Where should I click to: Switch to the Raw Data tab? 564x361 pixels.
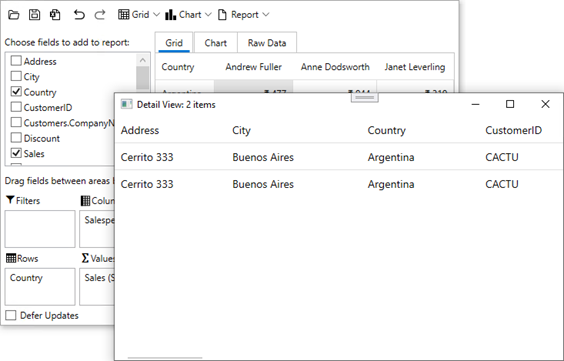[x=267, y=43]
